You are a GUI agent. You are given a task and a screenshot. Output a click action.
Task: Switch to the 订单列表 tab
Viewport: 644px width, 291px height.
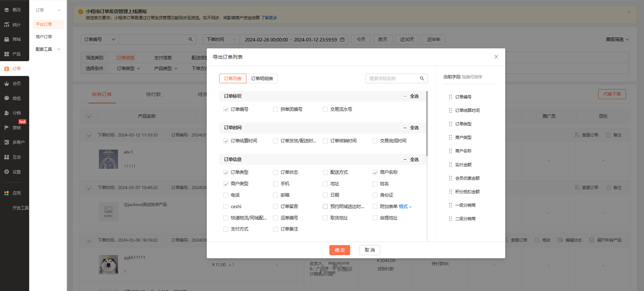[x=233, y=79]
